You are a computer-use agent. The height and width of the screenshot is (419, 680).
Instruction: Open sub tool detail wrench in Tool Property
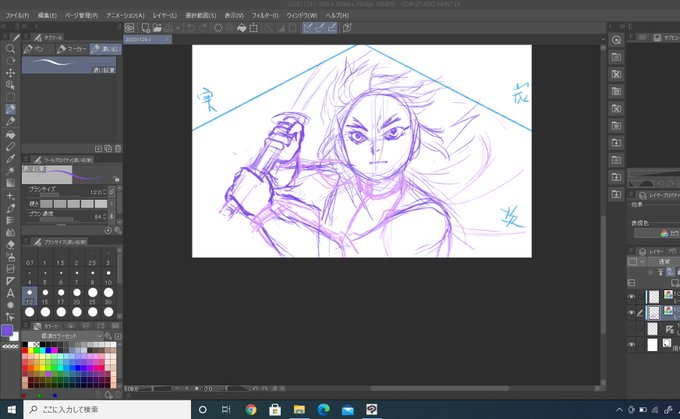pyautogui.click(x=118, y=231)
